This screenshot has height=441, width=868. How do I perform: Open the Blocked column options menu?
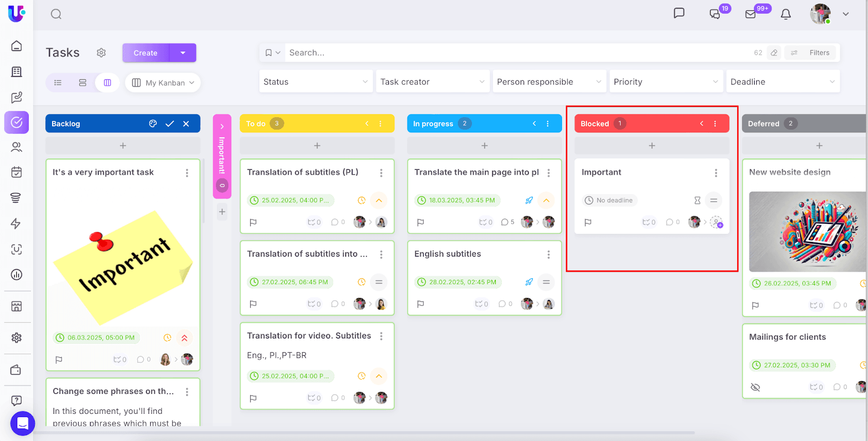coord(715,124)
